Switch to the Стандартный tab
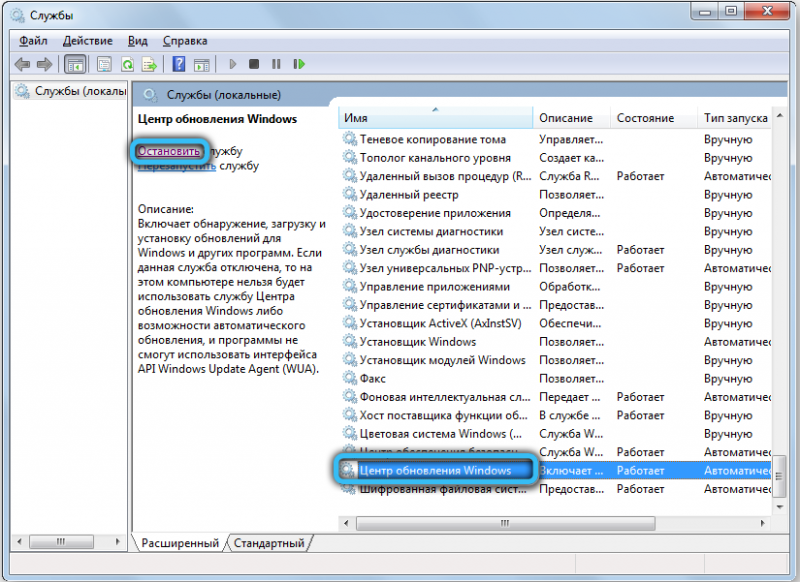 click(269, 543)
